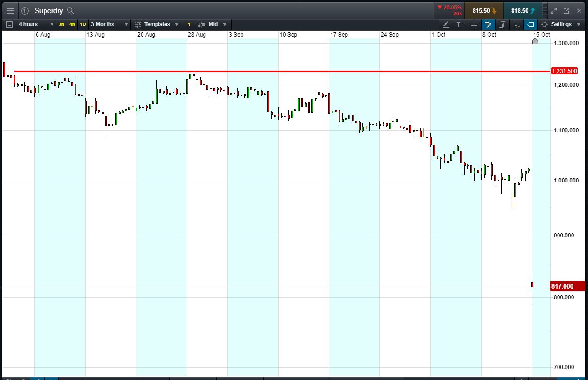The image size is (588, 380).
Task: Open the Templates dropdown
Action: pos(157,24)
